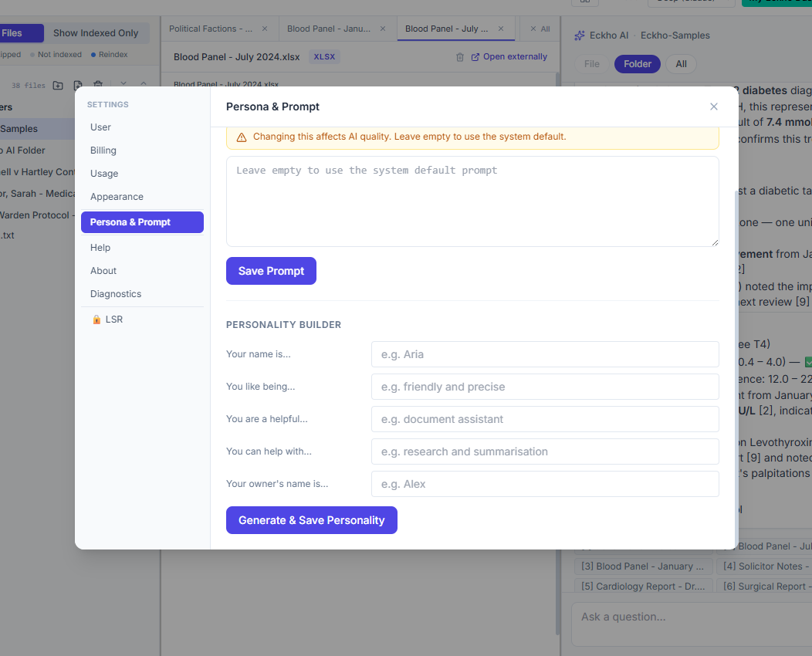Click citation [3] Blood Panel - January

(x=643, y=566)
